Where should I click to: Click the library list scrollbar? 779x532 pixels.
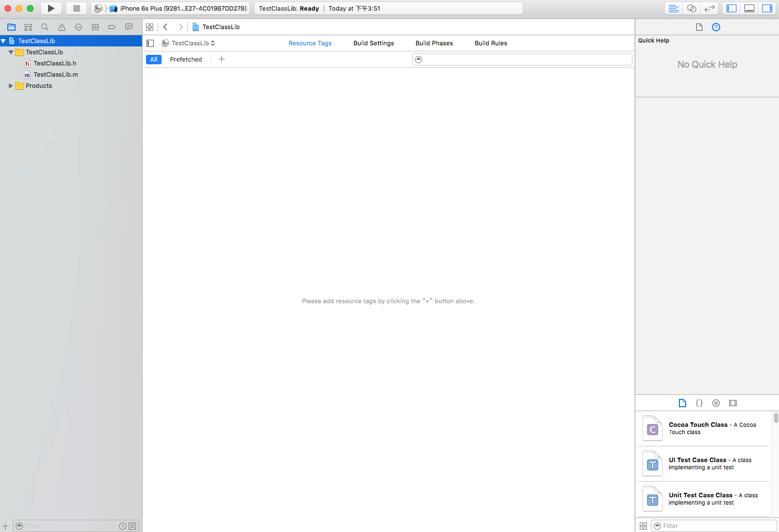(x=776, y=418)
